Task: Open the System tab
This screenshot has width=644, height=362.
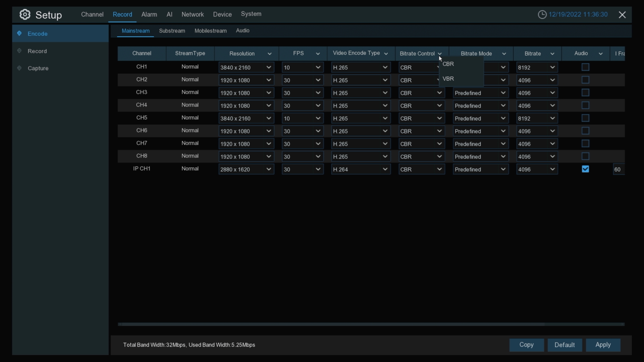Action: [x=251, y=14]
